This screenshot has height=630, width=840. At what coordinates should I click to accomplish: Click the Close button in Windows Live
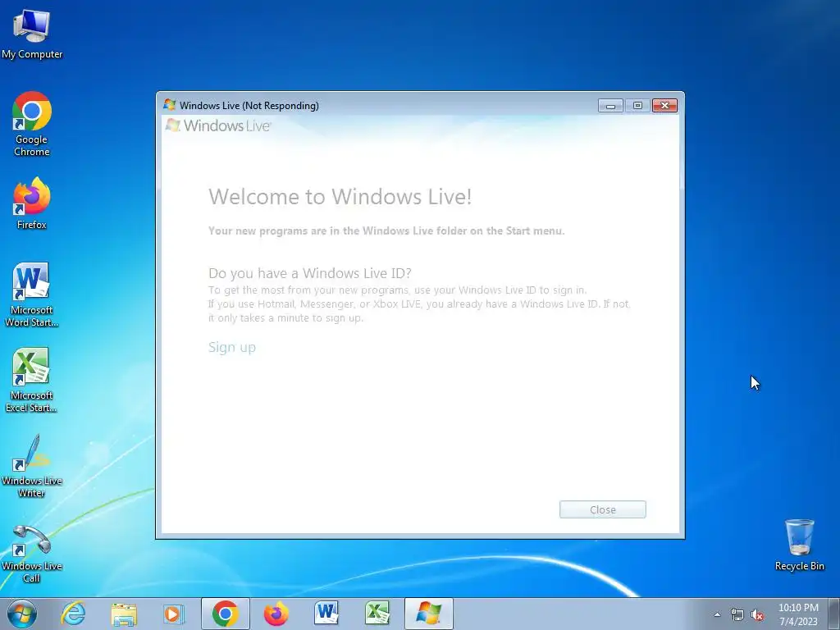click(603, 509)
